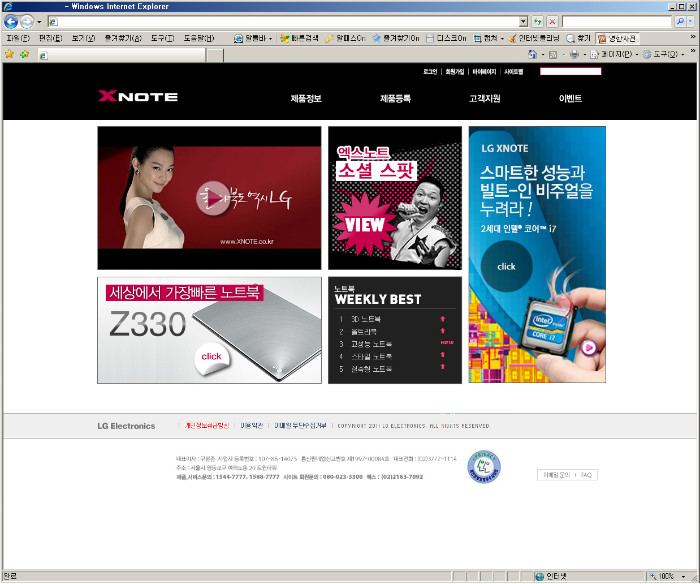
Task: Click the 이용약관 footer link
Action: pos(251,425)
